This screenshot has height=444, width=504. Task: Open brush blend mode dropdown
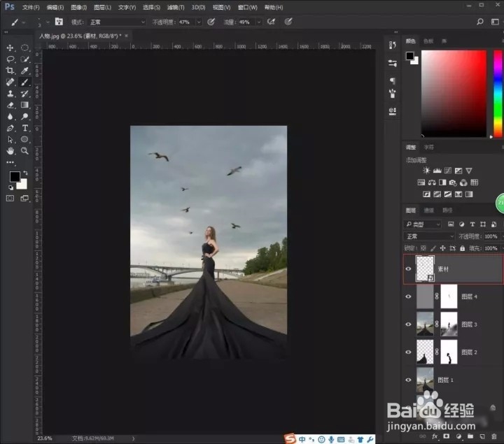pos(117,22)
